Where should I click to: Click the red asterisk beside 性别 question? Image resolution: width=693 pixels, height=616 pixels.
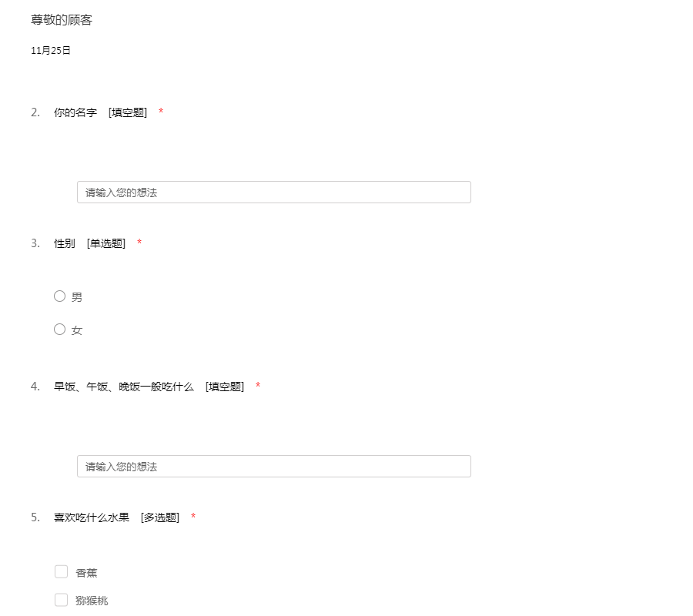139,243
